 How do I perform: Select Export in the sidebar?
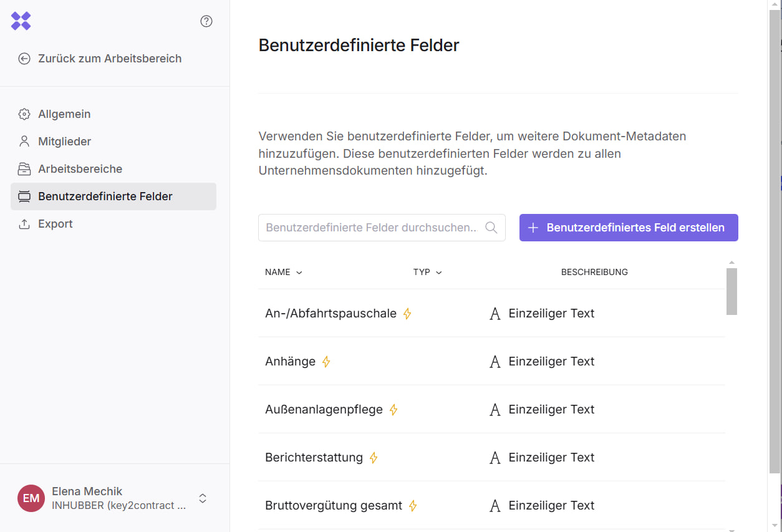[56, 224]
